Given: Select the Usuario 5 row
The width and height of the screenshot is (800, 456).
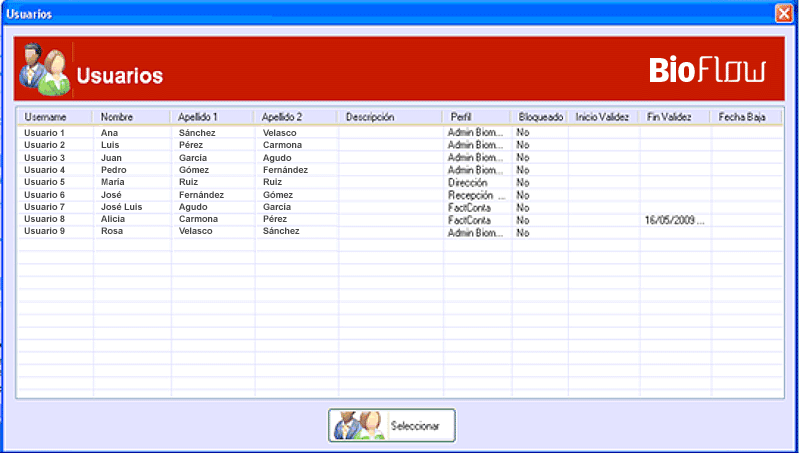Looking at the screenshot, I should tap(45, 183).
